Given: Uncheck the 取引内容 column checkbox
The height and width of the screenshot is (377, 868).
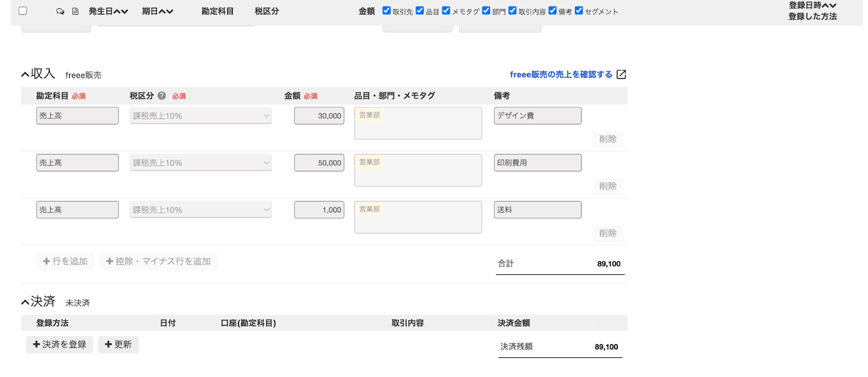Looking at the screenshot, I should (512, 10).
